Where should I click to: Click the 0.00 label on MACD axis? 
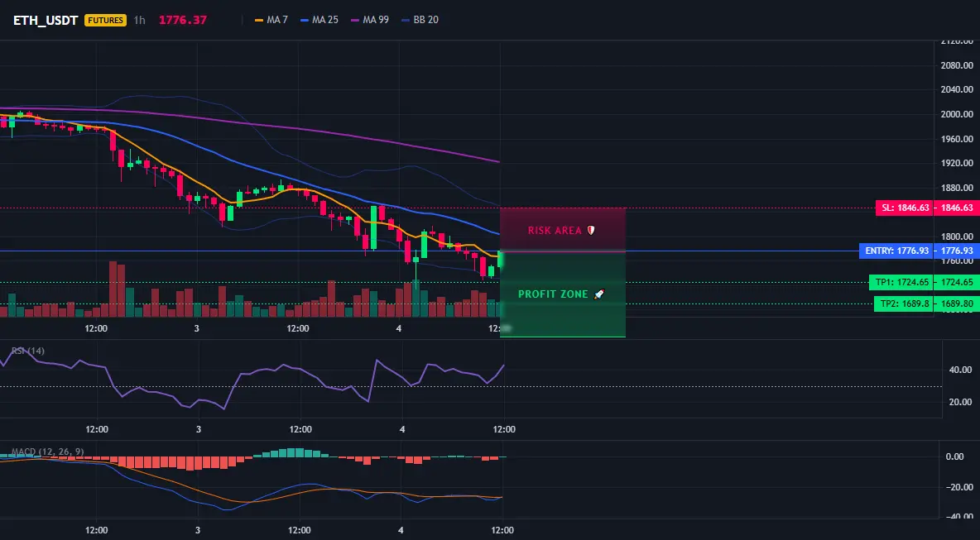coord(954,456)
